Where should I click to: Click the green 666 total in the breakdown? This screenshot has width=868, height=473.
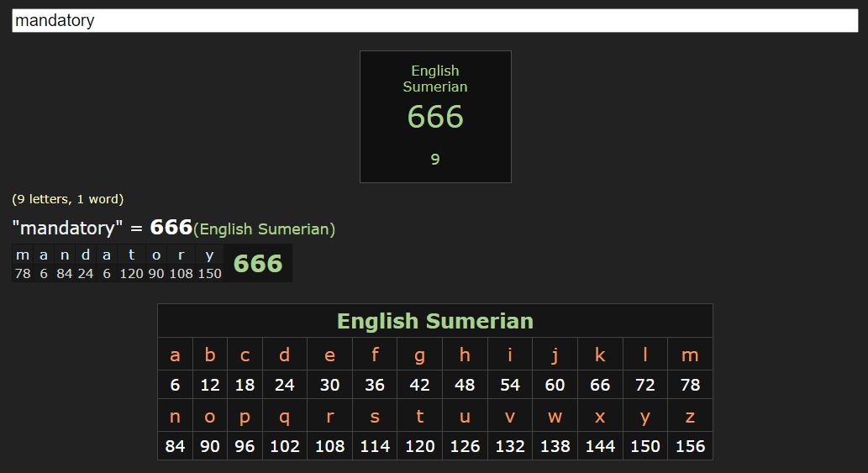tap(258, 263)
